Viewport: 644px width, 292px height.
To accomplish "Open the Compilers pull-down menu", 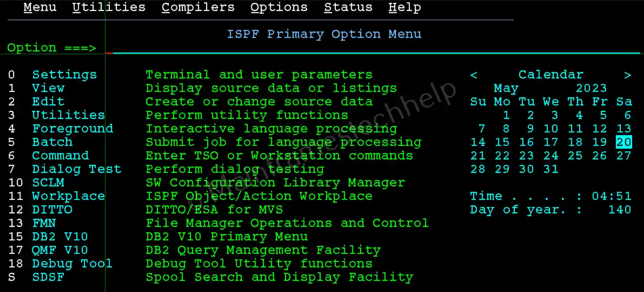I will (198, 8).
